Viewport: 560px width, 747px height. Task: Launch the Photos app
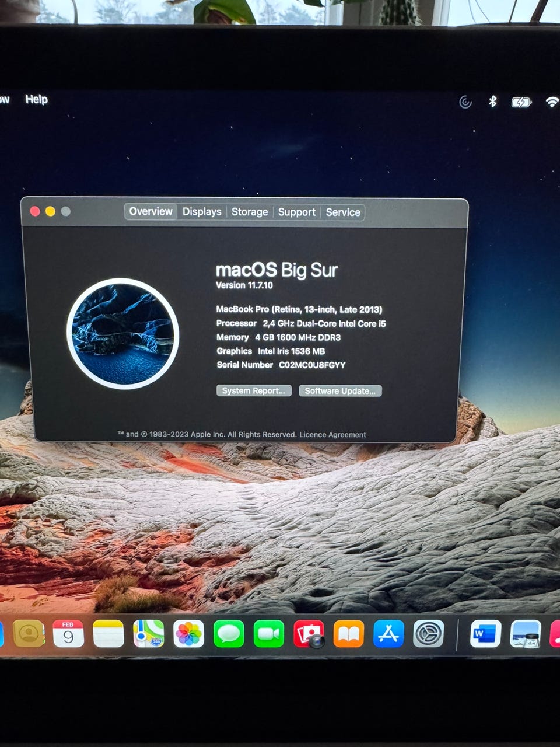point(188,634)
